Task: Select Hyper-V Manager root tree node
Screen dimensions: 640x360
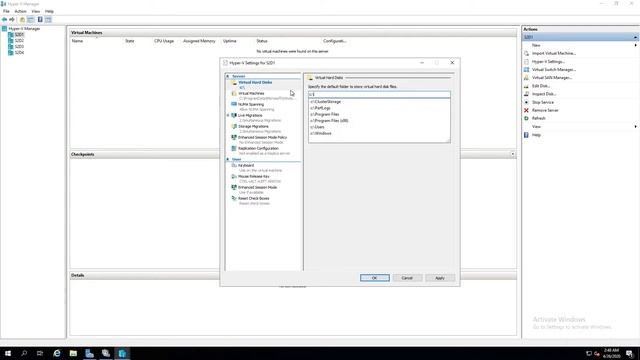Action: click(x=24, y=29)
